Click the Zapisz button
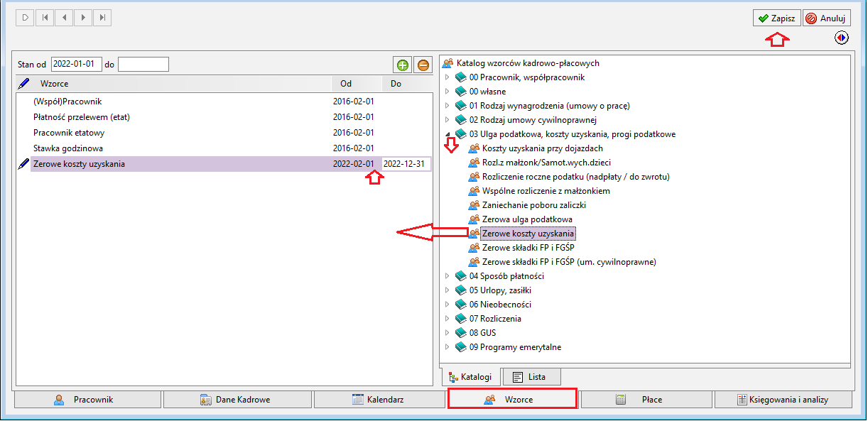The height and width of the screenshot is (421, 868). tap(777, 18)
